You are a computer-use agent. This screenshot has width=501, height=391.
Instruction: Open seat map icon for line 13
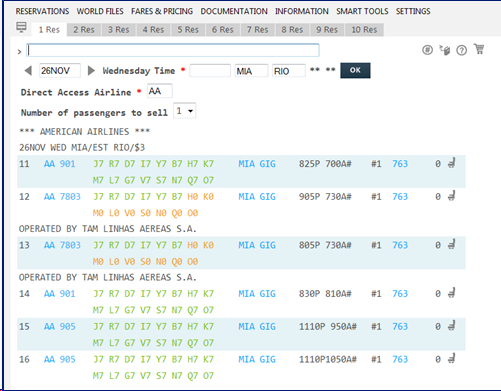pyautogui.click(x=451, y=244)
